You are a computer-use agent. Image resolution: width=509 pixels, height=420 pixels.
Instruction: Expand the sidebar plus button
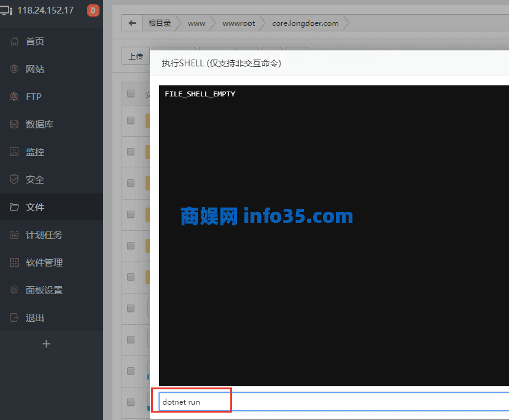click(x=45, y=344)
